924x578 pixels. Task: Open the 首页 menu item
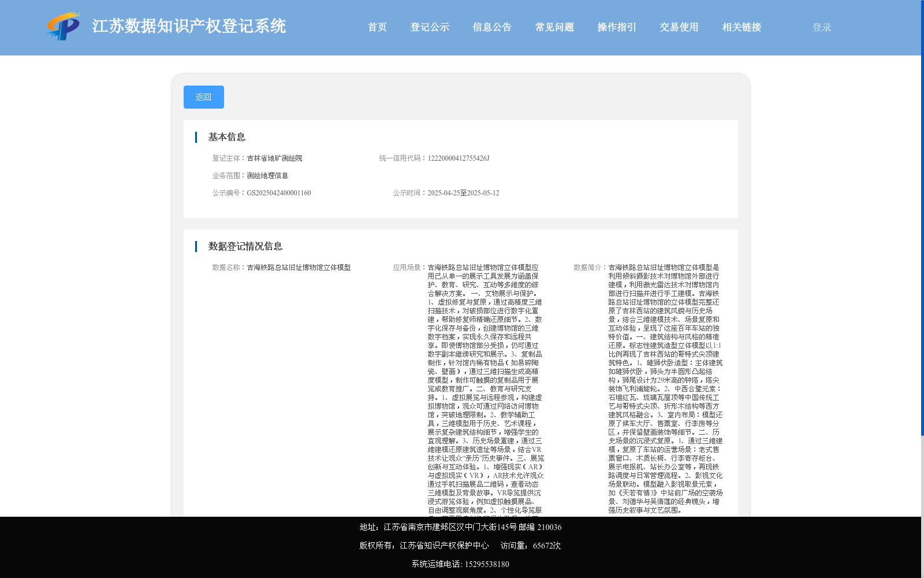click(x=377, y=27)
